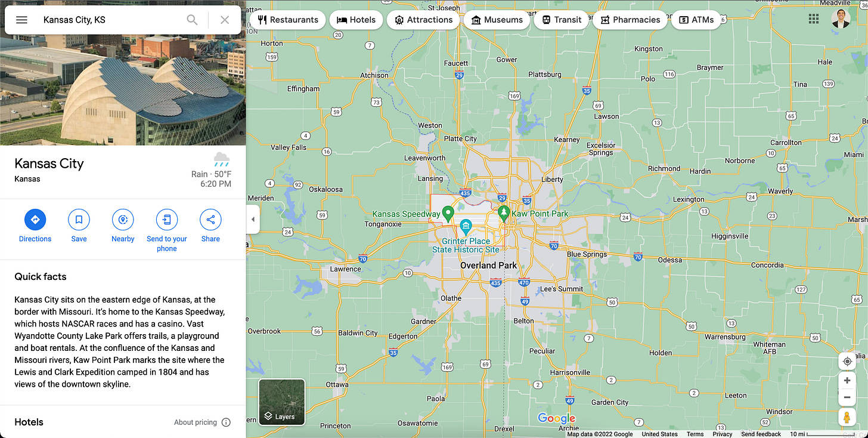This screenshot has height=438, width=868.
Task: Share this place
Action: click(210, 226)
